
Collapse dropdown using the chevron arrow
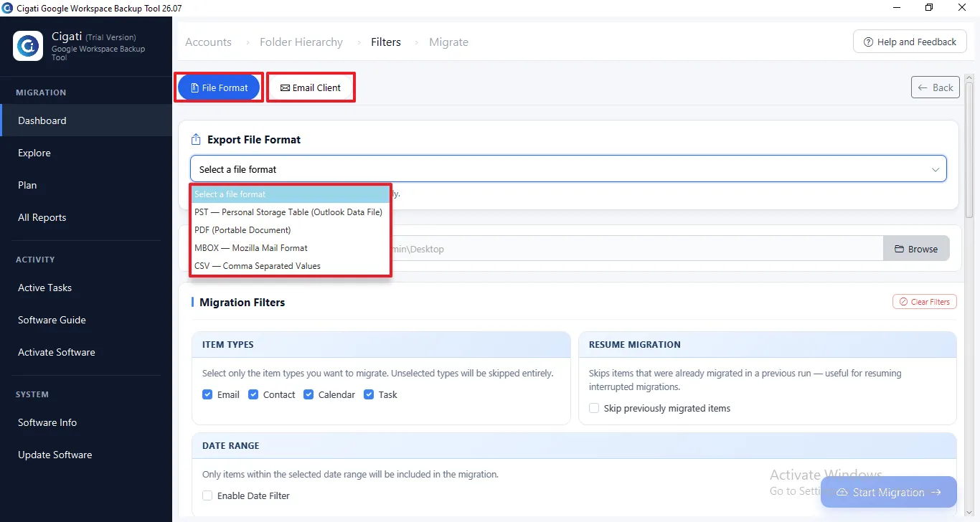[x=936, y=170]
